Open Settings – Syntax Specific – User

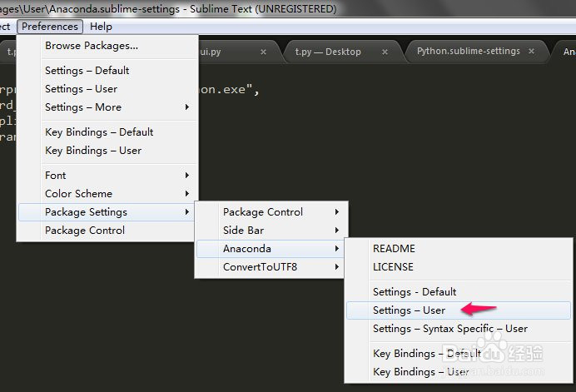click(459, 329)
